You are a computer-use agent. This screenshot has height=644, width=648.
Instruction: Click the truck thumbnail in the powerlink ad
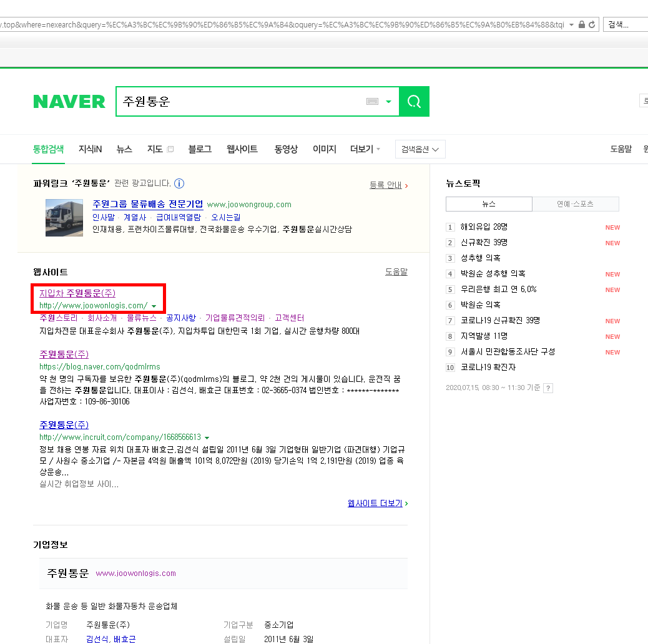coord(64,218)
